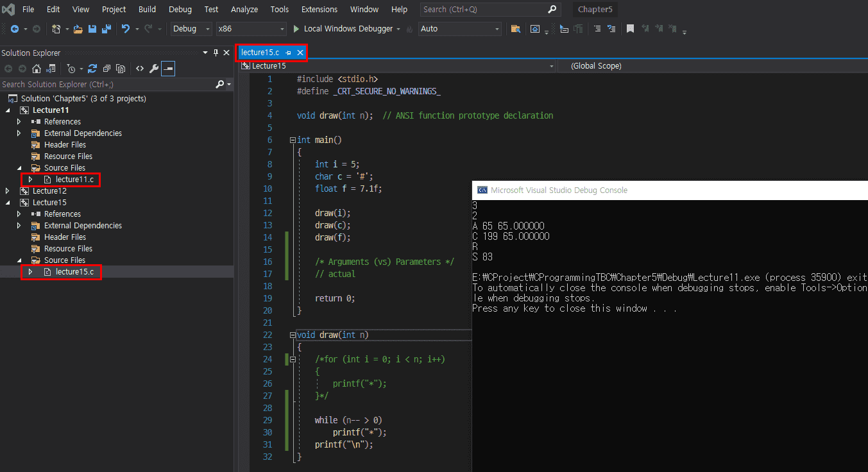The width and height of the screenshot is (868, 472).
Task: Open Properties wrench icon in Solution Explorer
Action: click(154, 69)
